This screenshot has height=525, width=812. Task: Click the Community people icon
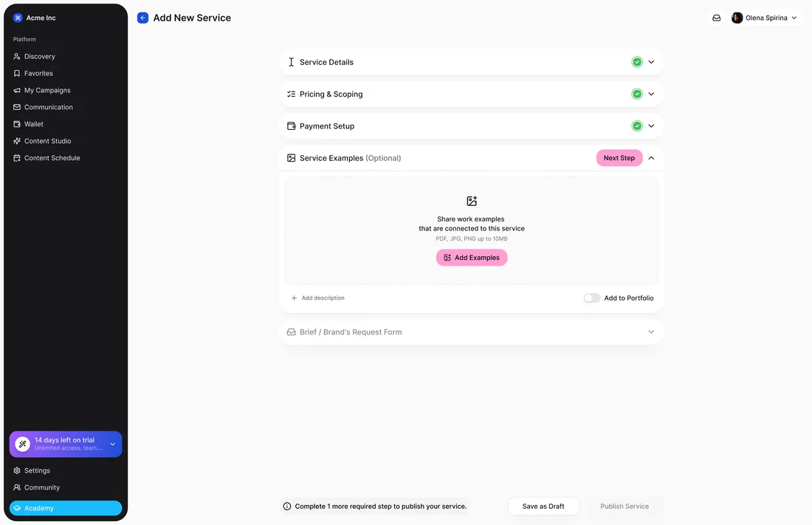click(16, 487)
